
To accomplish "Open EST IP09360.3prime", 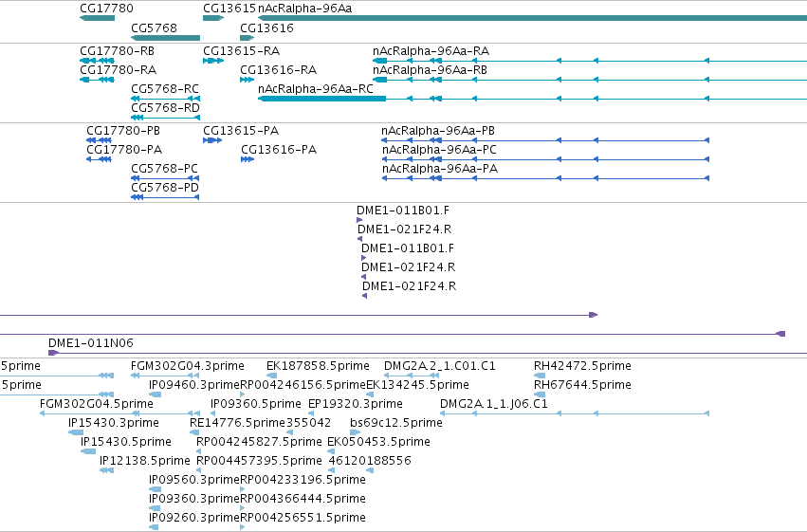I will click(194, 499).
